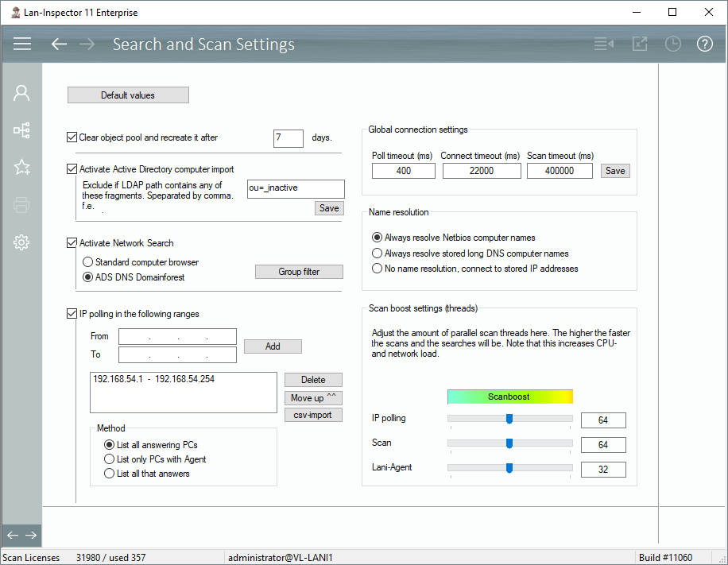Select List only PCs with Agent
Viewport: 728px width, 565px height.
(x=110, y=459)
